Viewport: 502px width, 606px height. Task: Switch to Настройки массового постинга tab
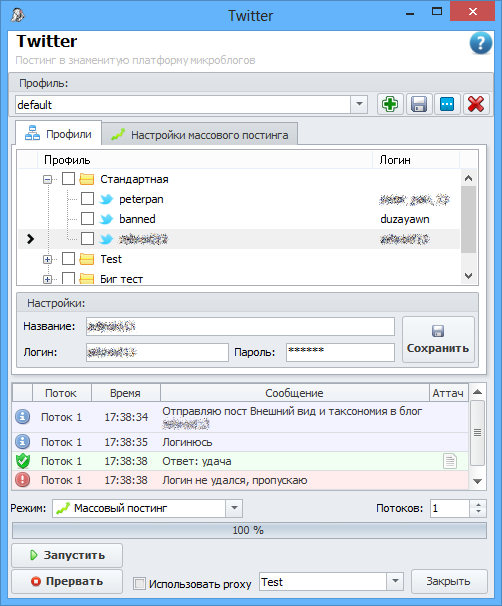[x=200, y=135]
